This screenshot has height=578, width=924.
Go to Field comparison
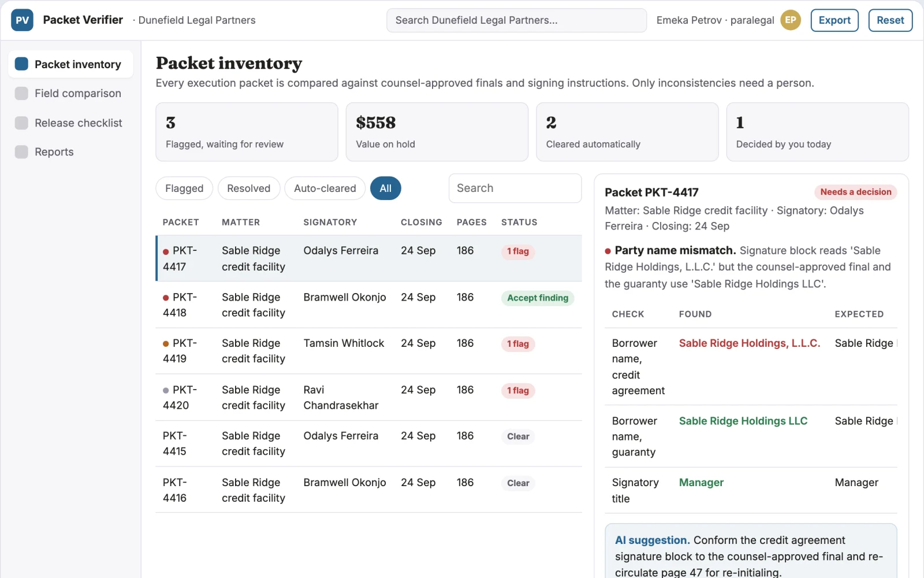(70, 94)
